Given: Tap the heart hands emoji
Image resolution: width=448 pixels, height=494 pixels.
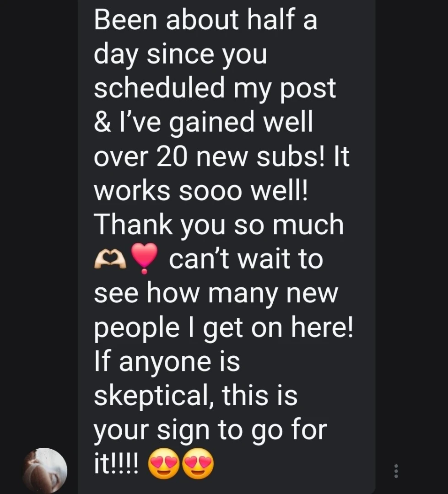Looking at the screenshot, I should [x=110, y=259].
